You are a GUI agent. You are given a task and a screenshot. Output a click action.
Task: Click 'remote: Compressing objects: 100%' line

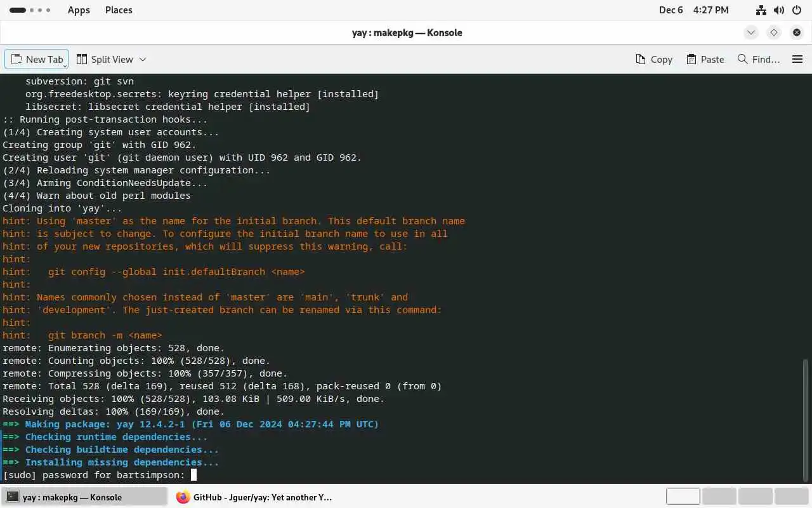point(145,373)
